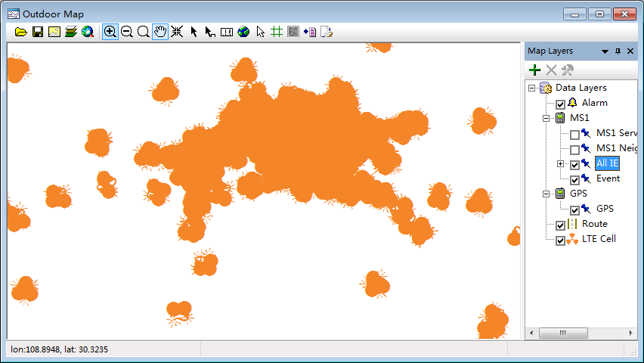
Task: Uncheck the LTE Cell layer checkbox
Action: click(561, 240)
